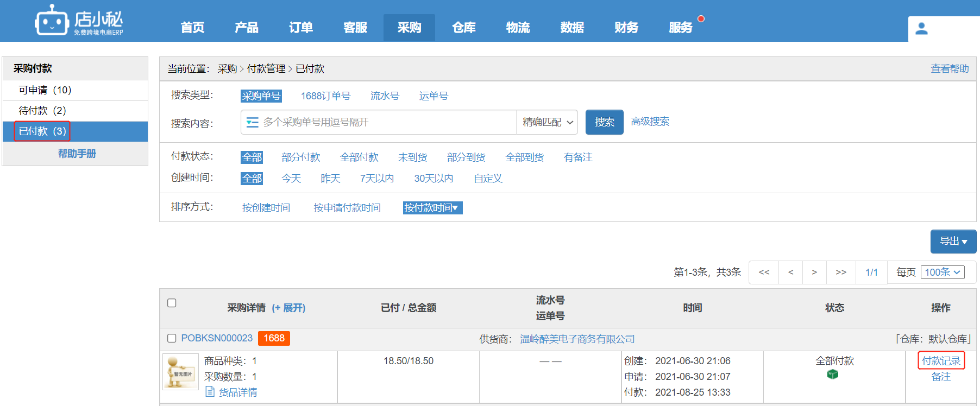Select 待付款 (2) in sidebar
Image resolution: width=980 pixels, height=406 pixels.
point(75,111)
